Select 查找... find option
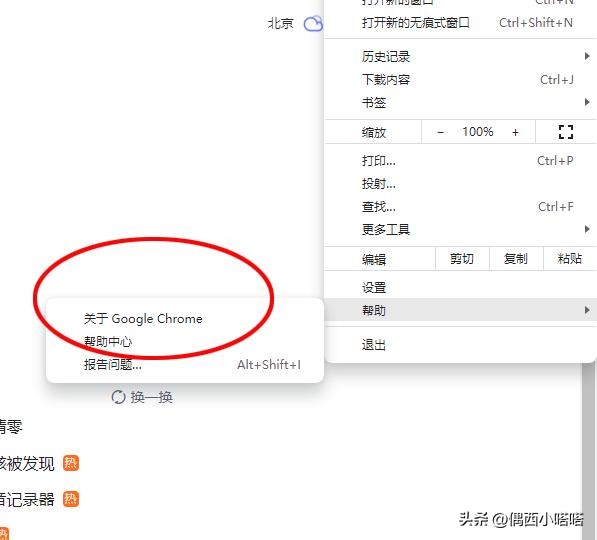597x540 pixels. point(460,207)
